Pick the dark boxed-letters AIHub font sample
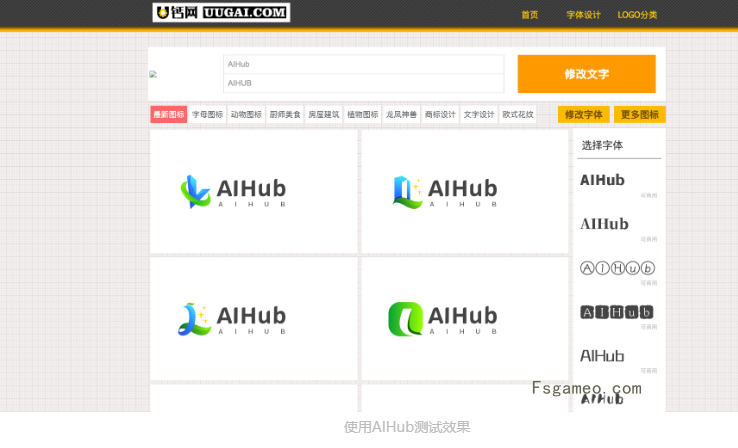The image size is (738, 448). click(x=617, y=312)
